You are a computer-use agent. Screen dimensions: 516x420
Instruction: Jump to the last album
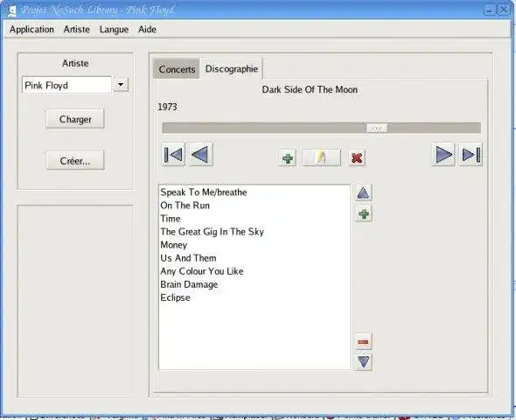click(471, 154)
